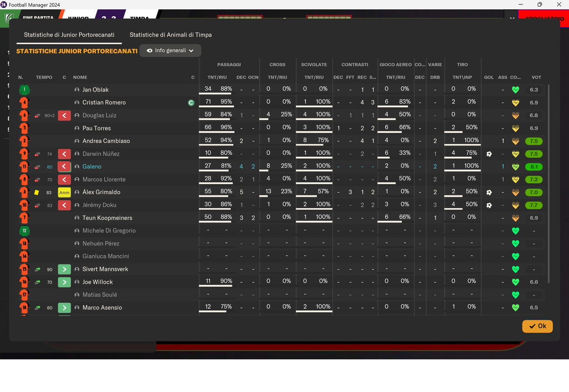Screen dimensions: 569x392
Task: Click Álex Grimaldo's 23% cross completion value
Action: (x=286, y=191)
